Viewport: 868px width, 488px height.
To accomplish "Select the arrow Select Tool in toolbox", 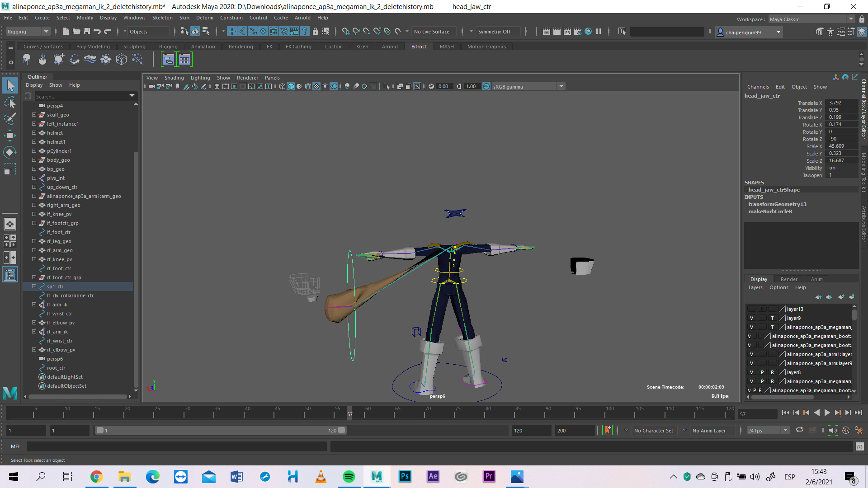I will click(x=10, y=85).
